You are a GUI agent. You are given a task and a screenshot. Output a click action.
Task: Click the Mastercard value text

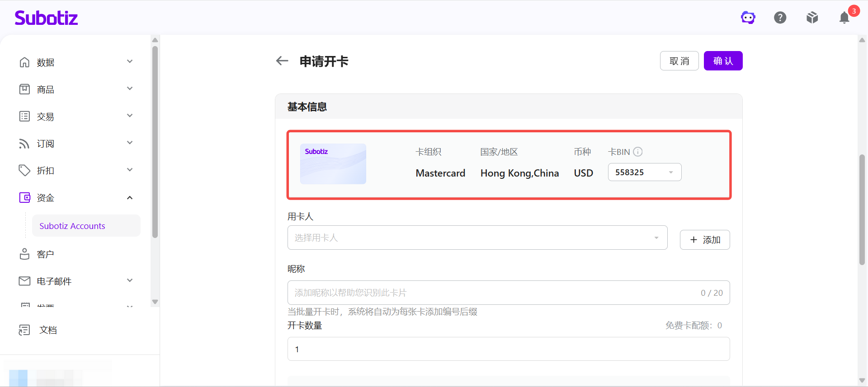[440, 173]
